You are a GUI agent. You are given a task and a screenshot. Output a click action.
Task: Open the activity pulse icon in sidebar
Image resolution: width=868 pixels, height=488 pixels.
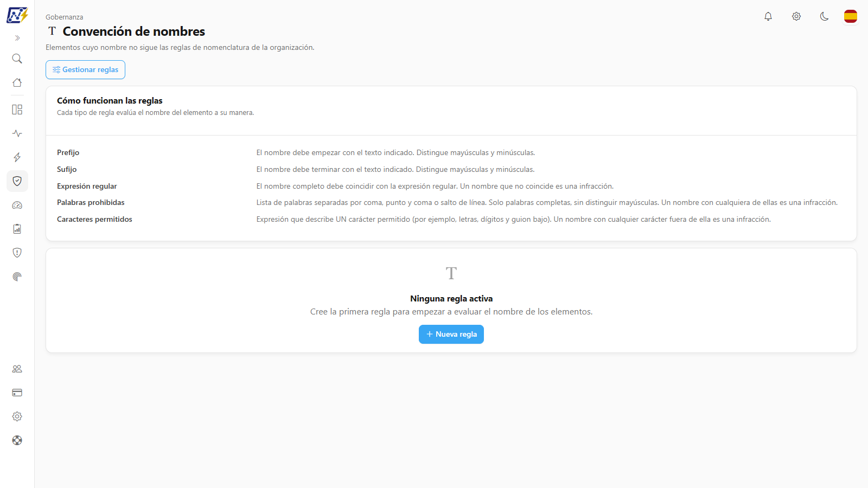click(x=17, y=133)
